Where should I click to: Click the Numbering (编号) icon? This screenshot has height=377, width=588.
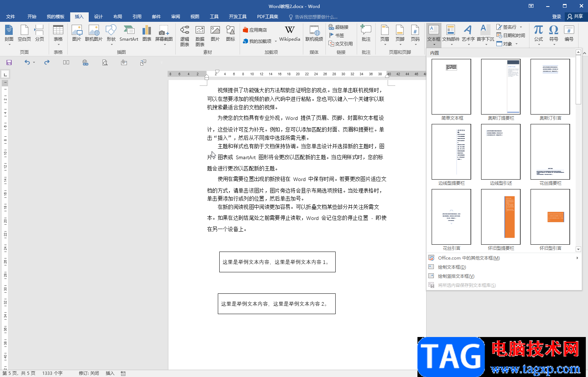coord(569,34)
